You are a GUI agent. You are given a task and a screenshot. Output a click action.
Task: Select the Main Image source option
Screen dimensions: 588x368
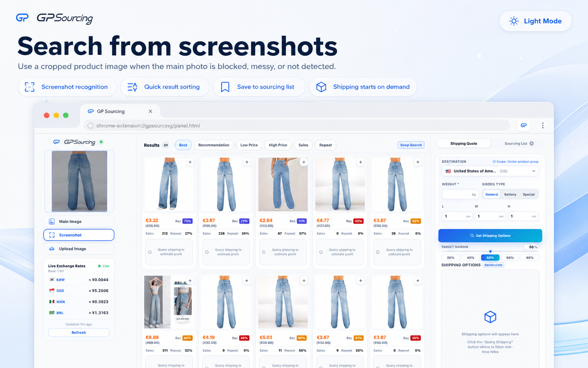(x=79, y=221)
